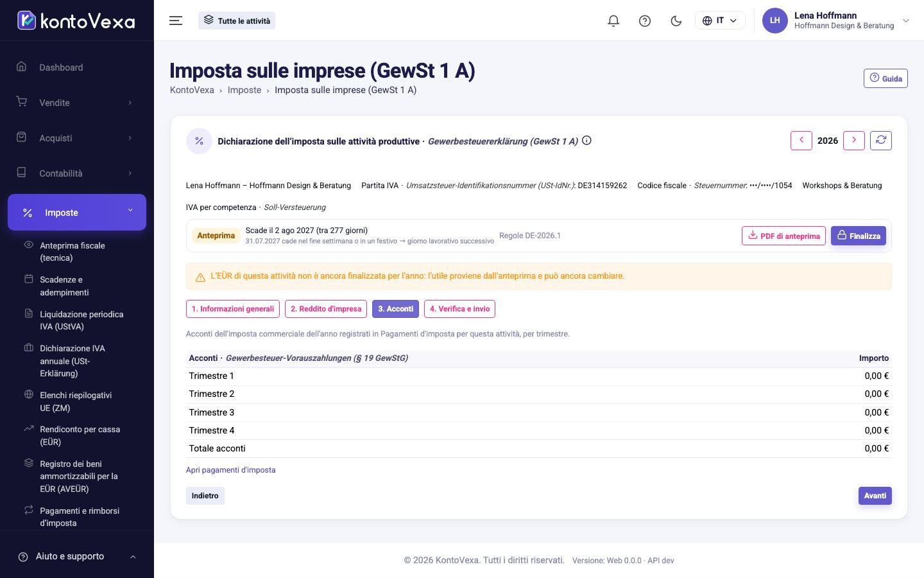
Task: Click the kontoVexa logo icon
Action: (26, 21)
